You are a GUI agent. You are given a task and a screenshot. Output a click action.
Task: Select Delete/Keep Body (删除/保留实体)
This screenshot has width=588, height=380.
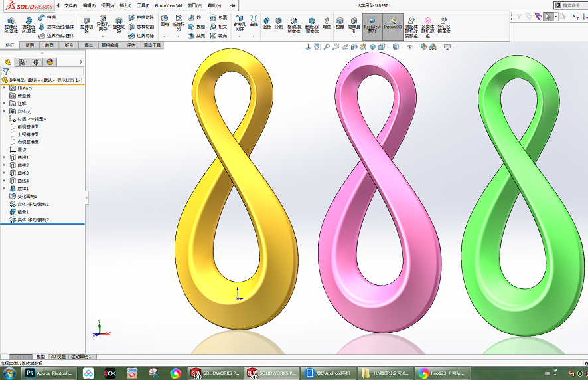pos(312,25)
